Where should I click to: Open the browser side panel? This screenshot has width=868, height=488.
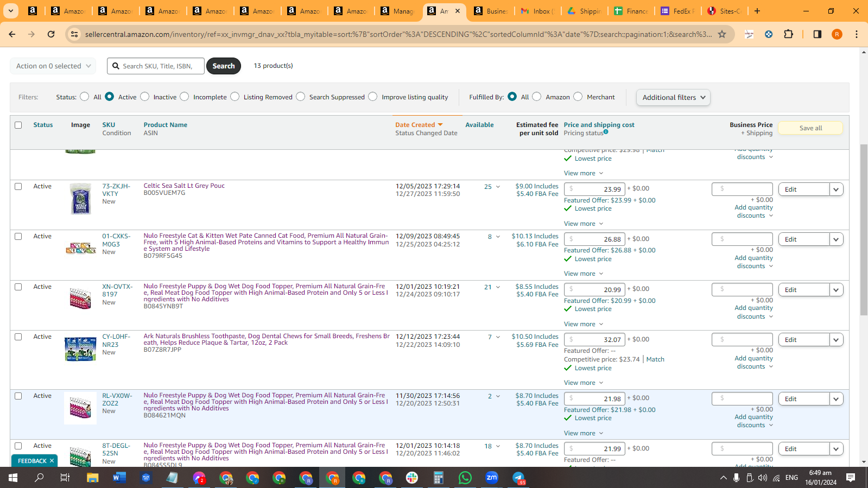tap(818, 34)
